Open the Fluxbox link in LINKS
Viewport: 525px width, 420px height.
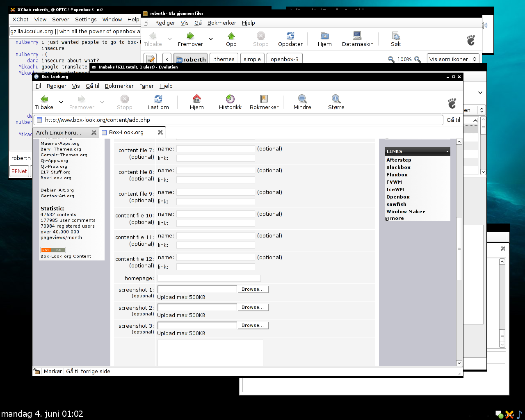click(397, 175)
